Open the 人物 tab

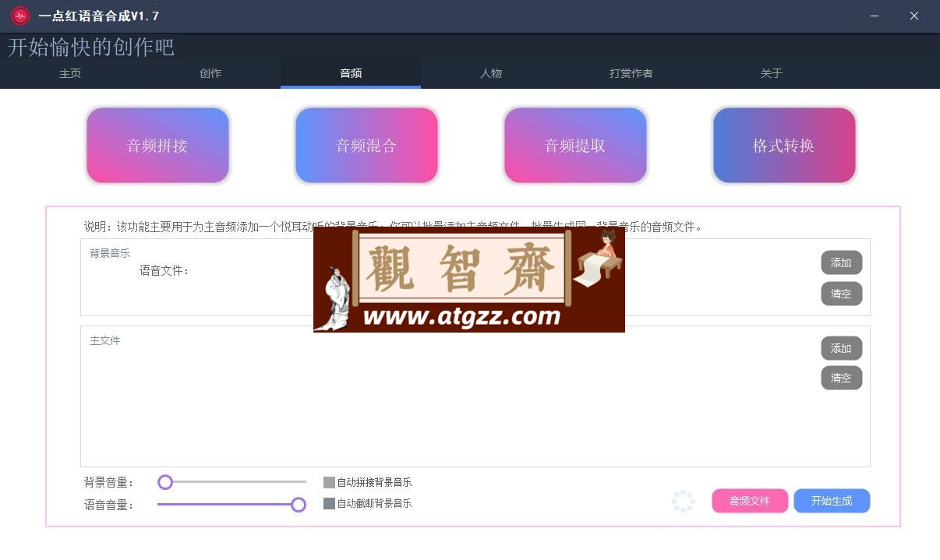(491, 73)
